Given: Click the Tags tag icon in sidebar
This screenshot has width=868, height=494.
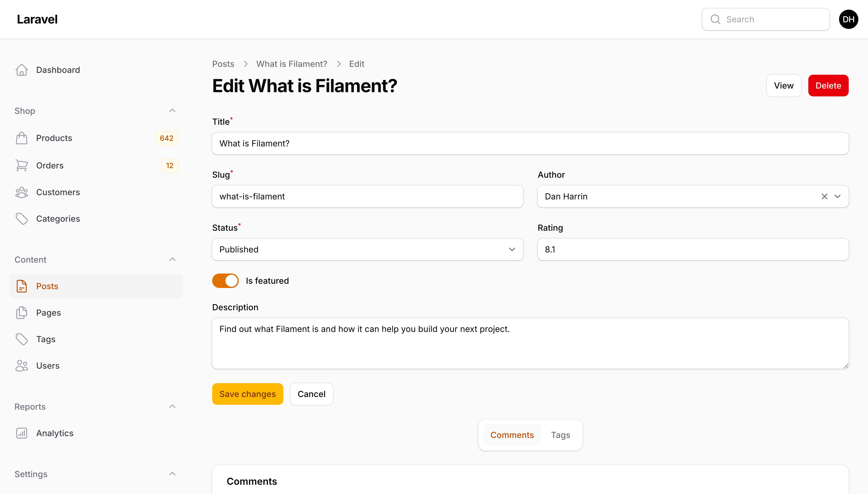Looking at the screenshot, I should [22, 339].
